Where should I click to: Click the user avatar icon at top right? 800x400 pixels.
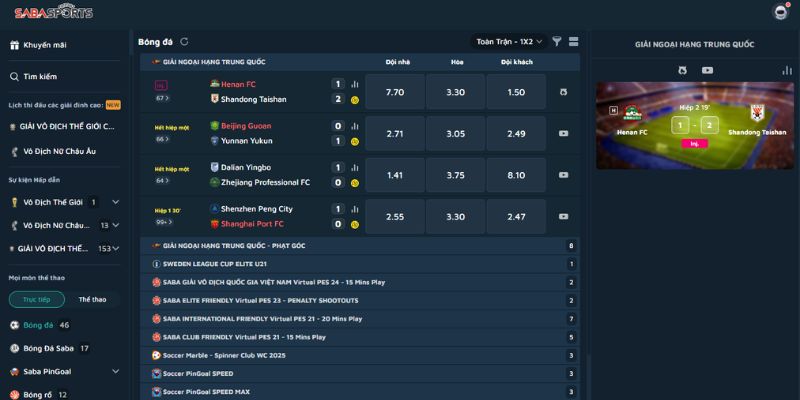(781, 12)
